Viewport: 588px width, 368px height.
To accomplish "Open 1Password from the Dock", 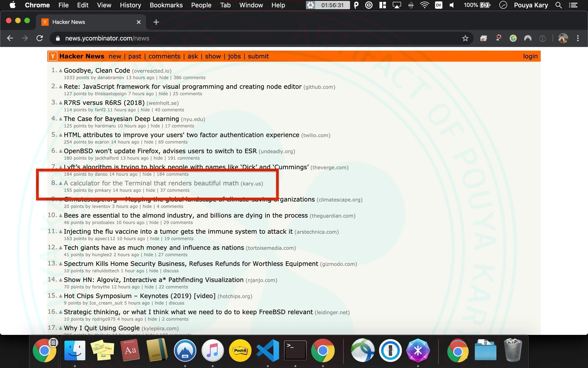I will [390, 350].
